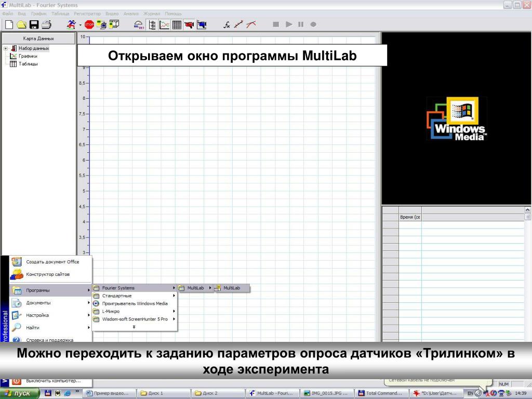532x399 pixels.
Task: Open the Вид menu
Action: pos(22,14)
